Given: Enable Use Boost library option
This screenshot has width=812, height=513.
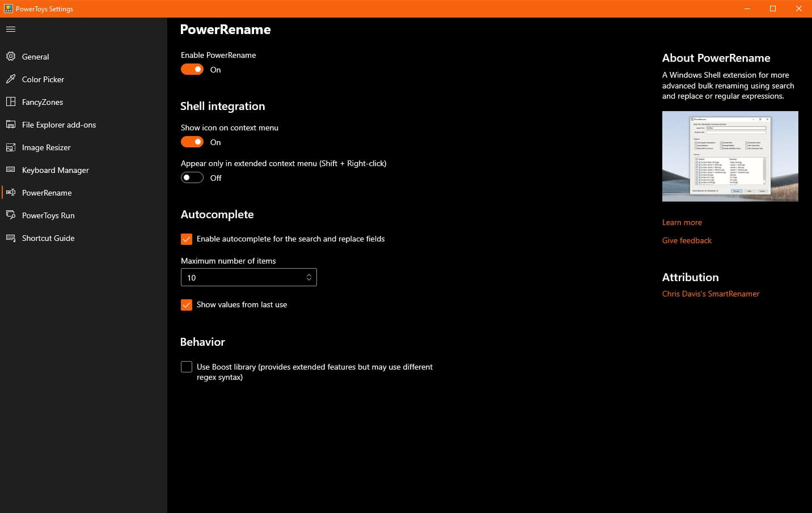Looking at the screenshot, I should tap(187, 367).
